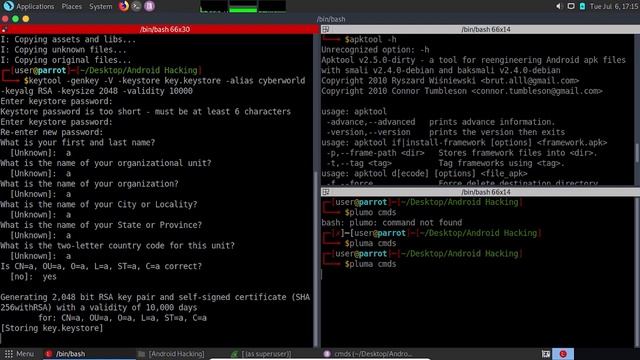Viewport: 640px width, 360px height.
Task: Launch terminal from the top panel icon
Action: [137, 6]
